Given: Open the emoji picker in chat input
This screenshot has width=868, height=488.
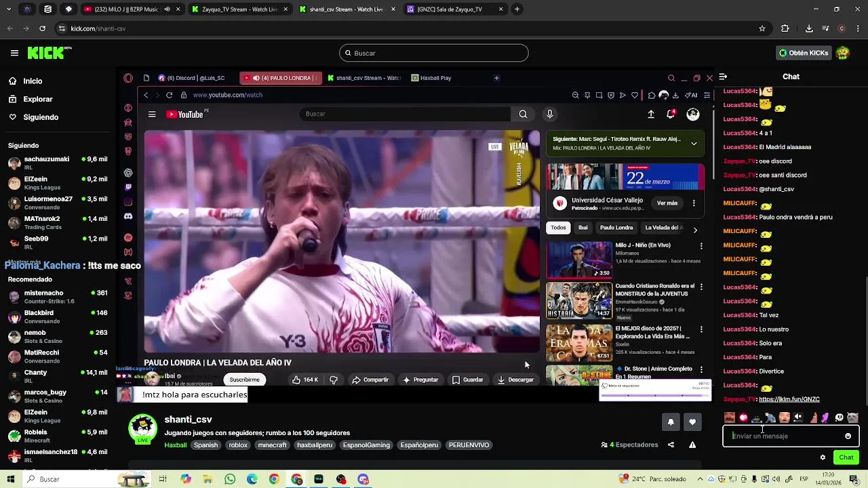Looking at the screenshot, I should point(848,436).
